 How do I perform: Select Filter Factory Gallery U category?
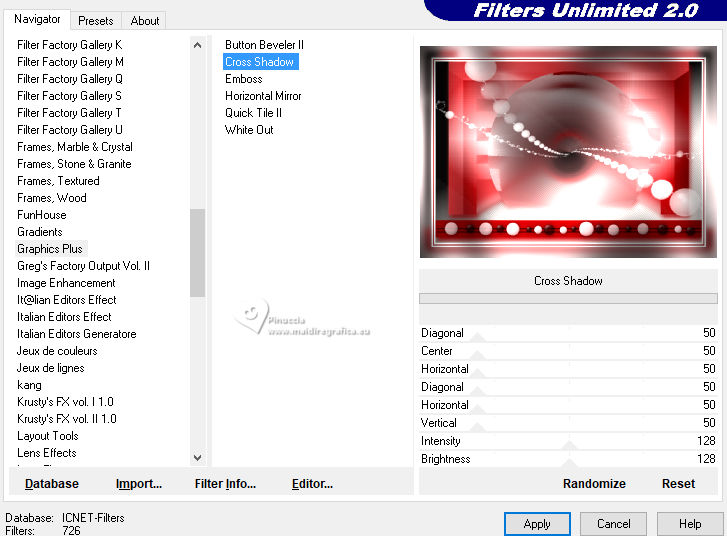pyautogui.click(x=70, y=130)
